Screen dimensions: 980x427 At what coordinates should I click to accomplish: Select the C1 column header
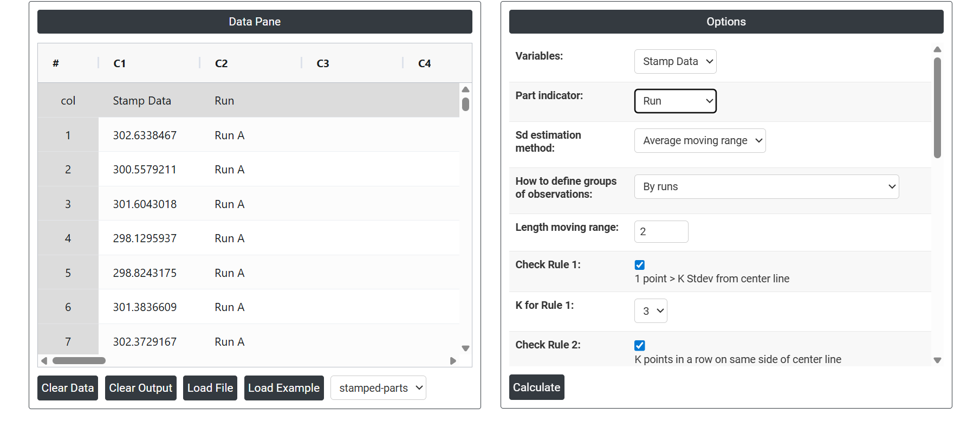pos(120,63)
